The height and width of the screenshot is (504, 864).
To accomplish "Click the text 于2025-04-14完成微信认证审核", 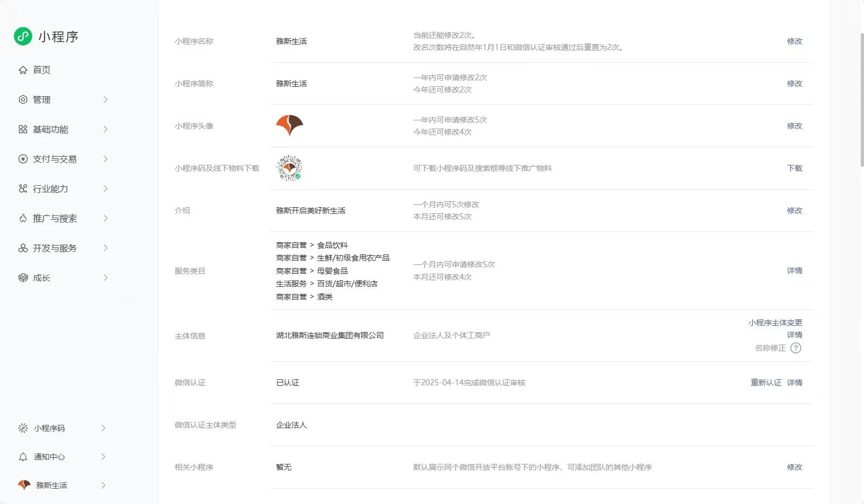I will tap(469, 383).
